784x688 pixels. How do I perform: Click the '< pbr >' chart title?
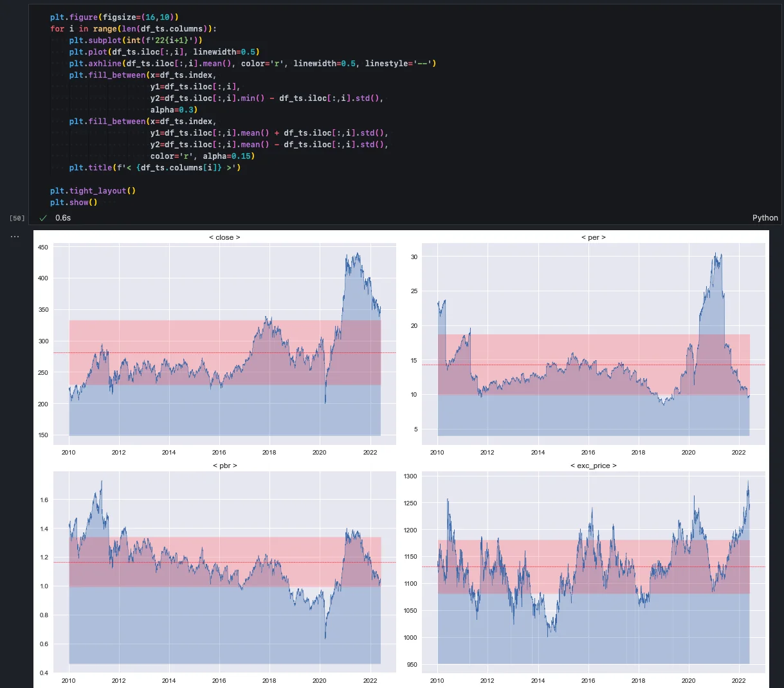point(224,466)
